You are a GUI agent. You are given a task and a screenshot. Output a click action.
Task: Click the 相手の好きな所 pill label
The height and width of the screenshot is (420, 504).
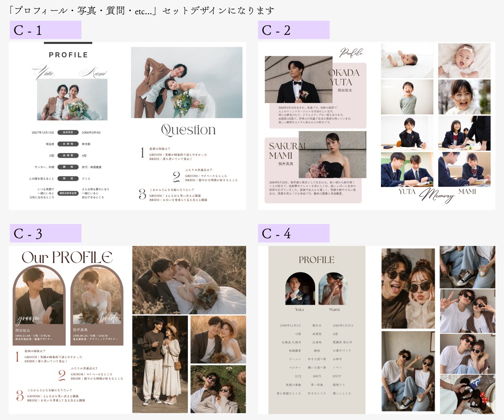pyautogui.click(x=68, y=193)
